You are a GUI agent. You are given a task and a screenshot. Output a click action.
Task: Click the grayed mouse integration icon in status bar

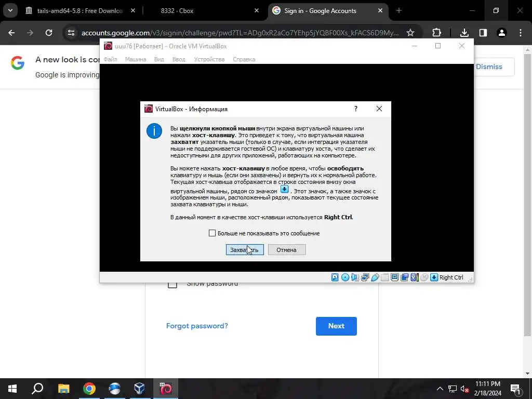tap(424, 277)
